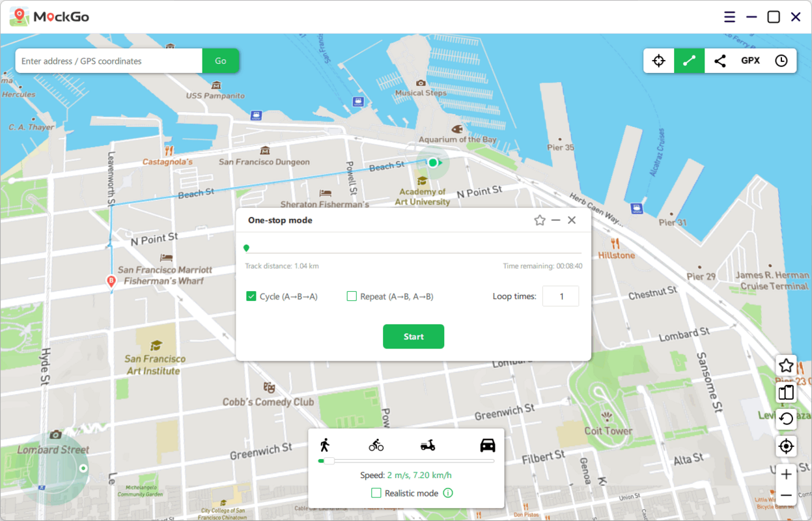Screen dimensions: 812x521
Task: Click the address / GPS coordinates field
Action: coord(109,61)
